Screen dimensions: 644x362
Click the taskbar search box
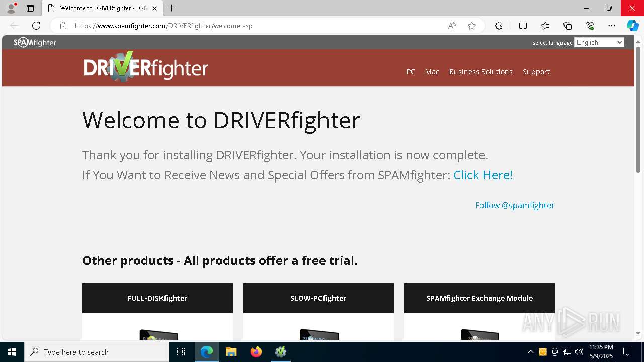(x=97, y=352)
